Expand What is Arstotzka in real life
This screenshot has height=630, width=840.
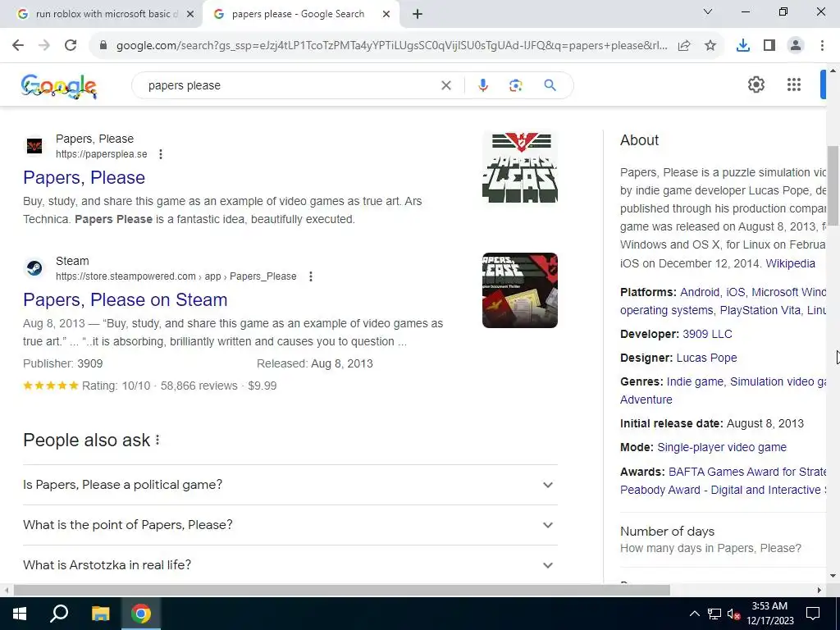point(290,564)
